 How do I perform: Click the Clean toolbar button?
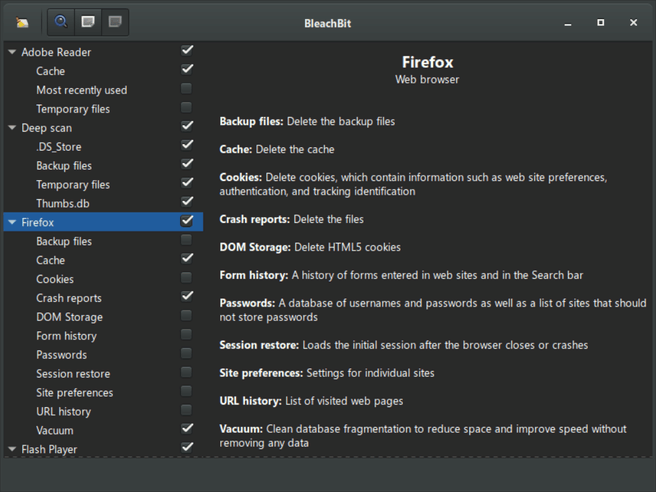point(88,22)
